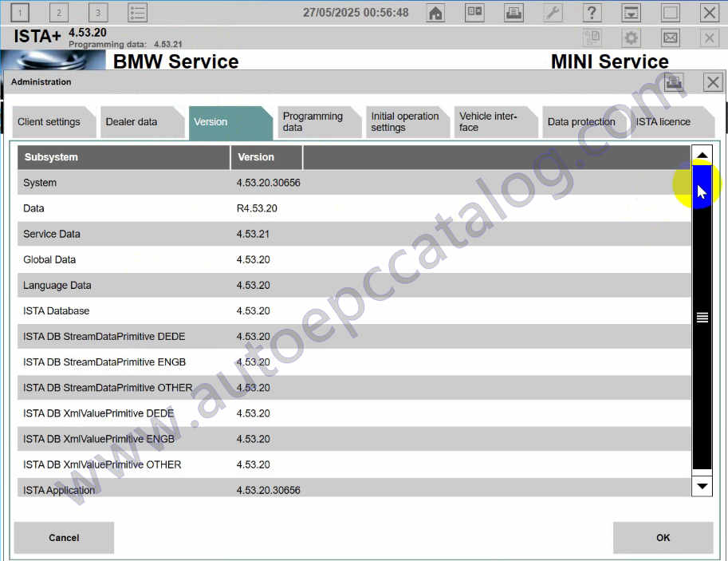The height and width of the screenshot is (561, 728).
Task: Open the operations list icon
Action: pos(137,13)
